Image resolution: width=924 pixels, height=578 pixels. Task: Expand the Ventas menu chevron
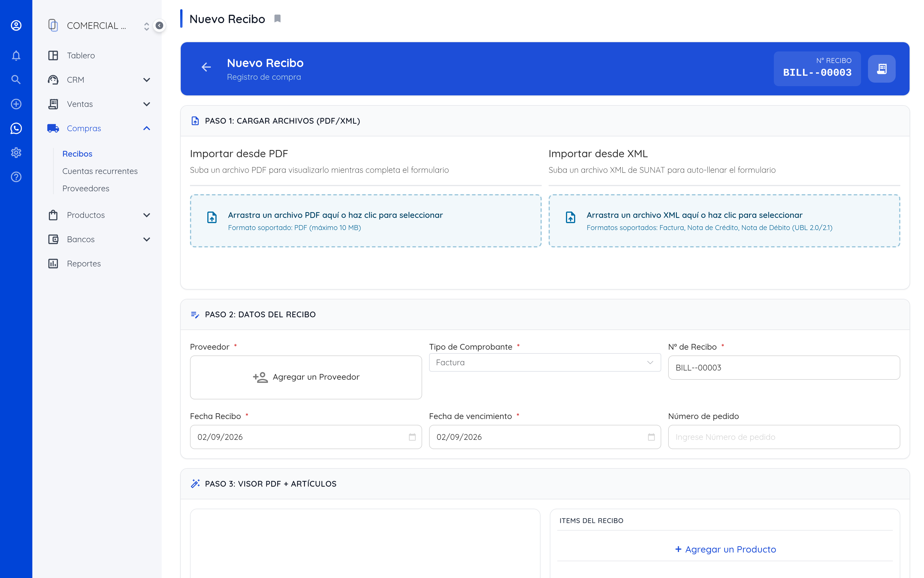tap(147, 104)
